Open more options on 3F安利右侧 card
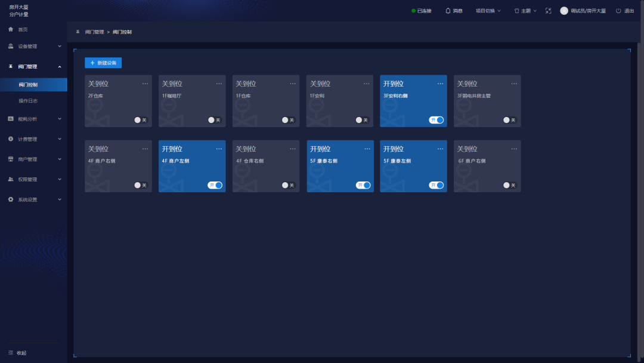 tap(440, 84)
